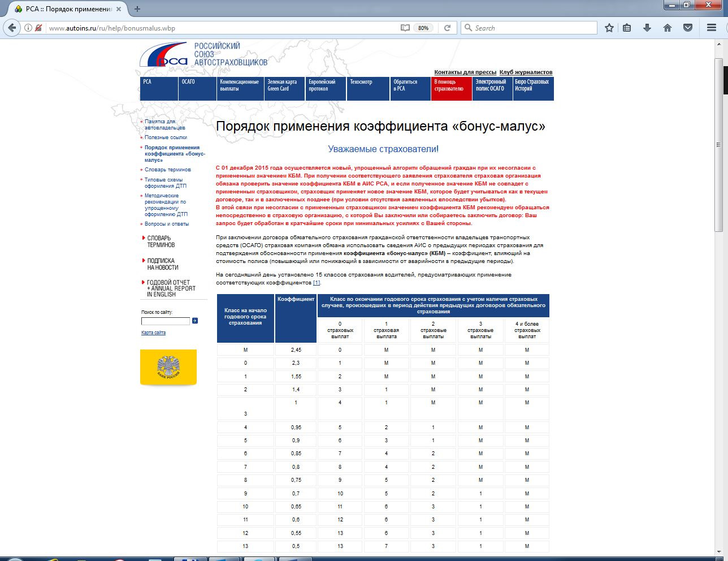Open Типовые схемы оформления ДТП link
The height and width of the screenshot is (561, 728).
pyautogui.click(x=165, y=183)
